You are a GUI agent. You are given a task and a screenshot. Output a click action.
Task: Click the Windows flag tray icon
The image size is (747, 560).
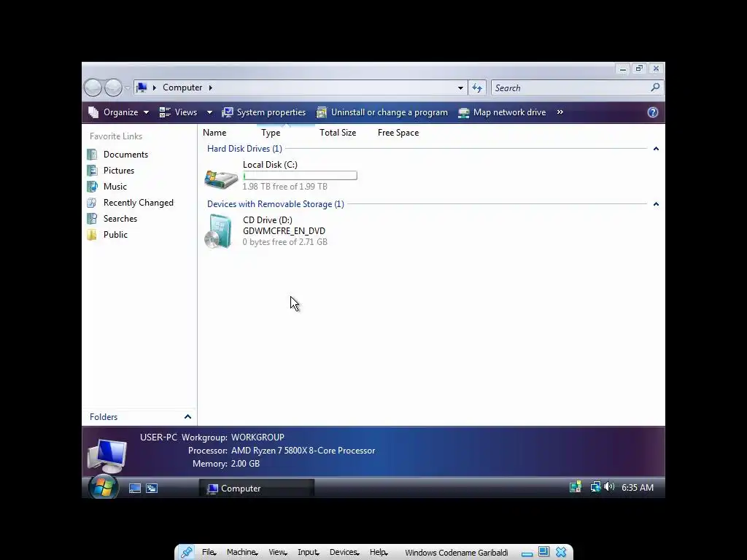tap(576, 487)
